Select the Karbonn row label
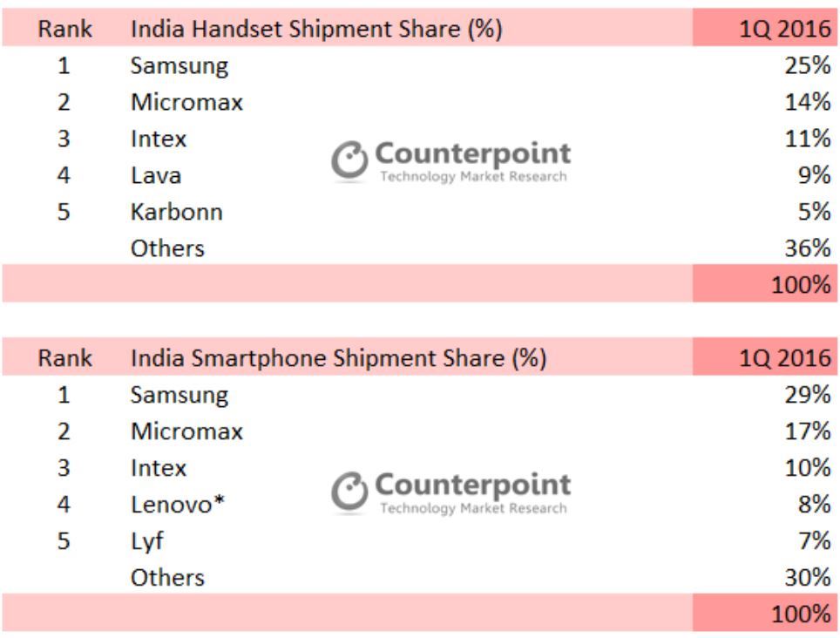840x638 pixels. pos(177,212)
